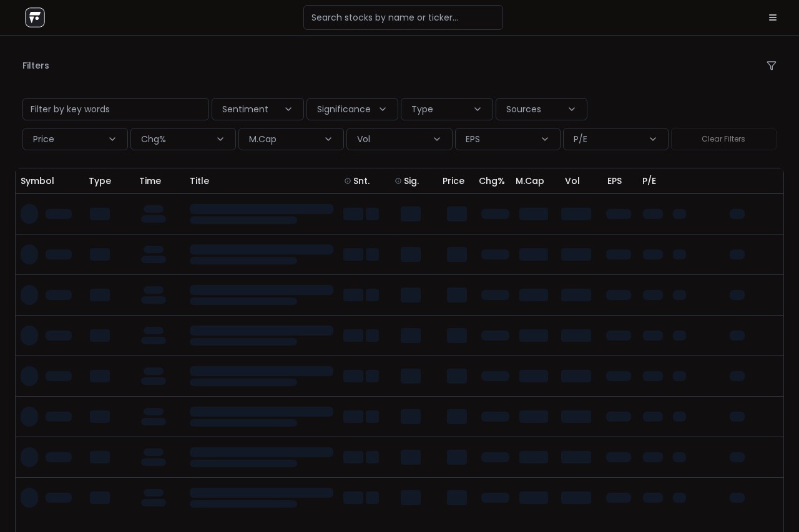Screen dimensions: 799x532
Task: Select the Sig. column header
Action: pyautogui.click(x=411, y=181)
